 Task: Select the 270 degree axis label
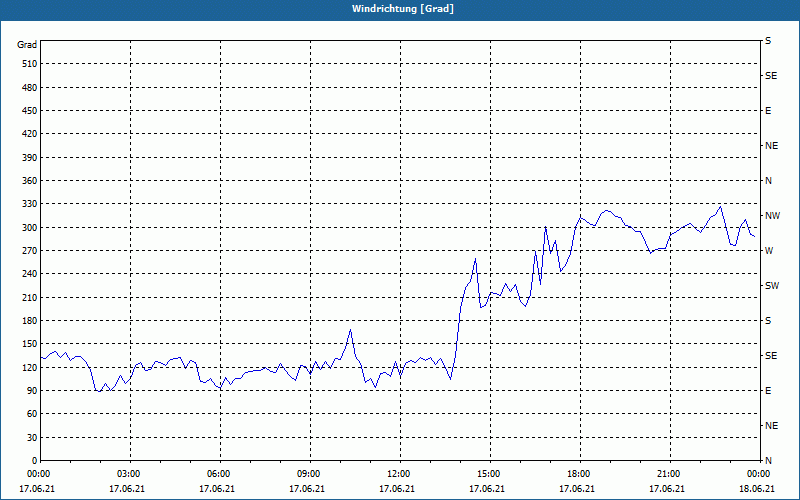[30, 251]
